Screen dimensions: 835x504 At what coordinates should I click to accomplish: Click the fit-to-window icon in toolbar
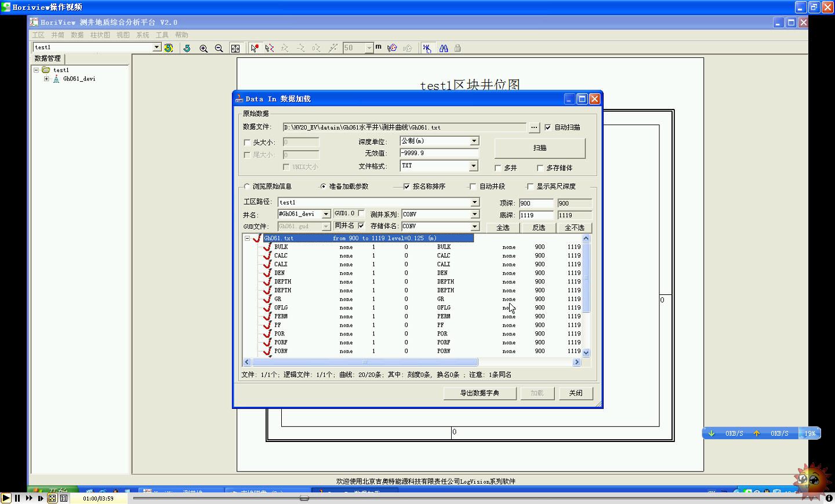235,48
